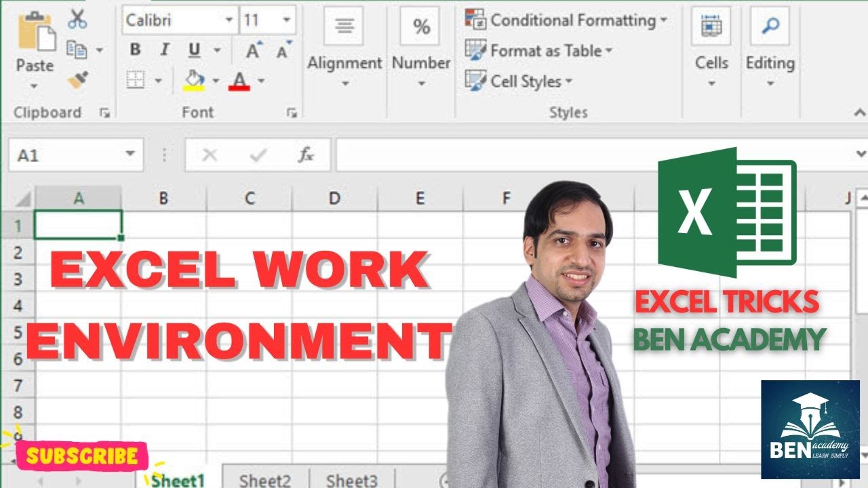This screenshot has height=488, width=868.
Task: Open the Fill Color dropdown arrow
Action: [x=216, y=81]
